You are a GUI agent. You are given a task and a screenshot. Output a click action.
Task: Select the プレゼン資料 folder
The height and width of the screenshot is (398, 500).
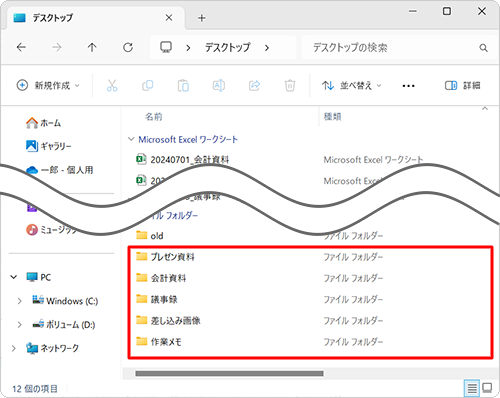(165, 257)
